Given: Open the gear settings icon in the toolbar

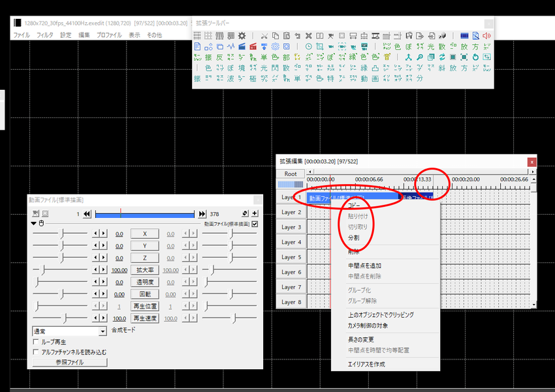Looking at the screenshot, I should (242, 36).
